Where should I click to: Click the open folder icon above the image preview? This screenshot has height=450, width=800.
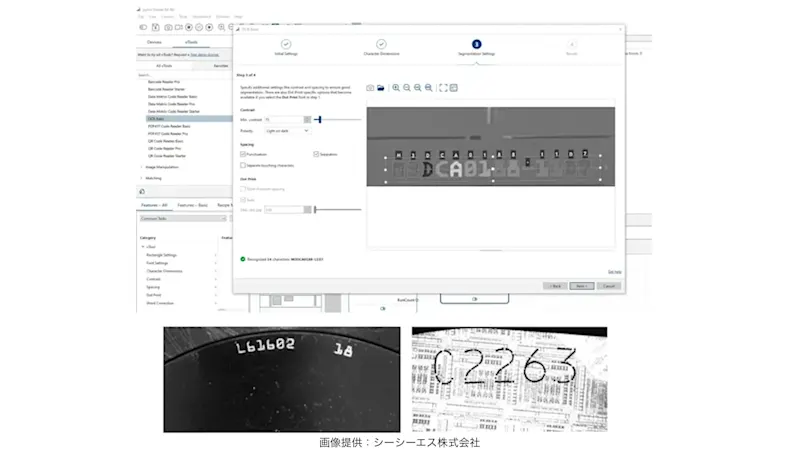click(381, 88)
